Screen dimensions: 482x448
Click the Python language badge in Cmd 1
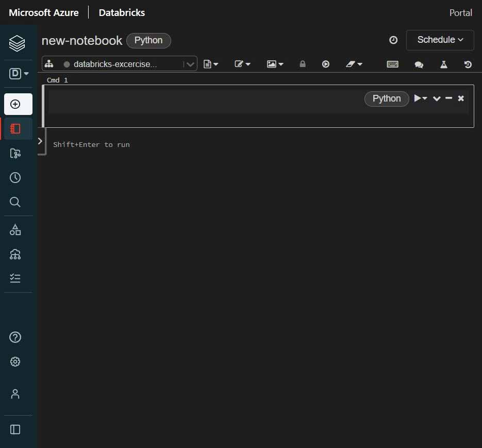[x=387, y=98]
